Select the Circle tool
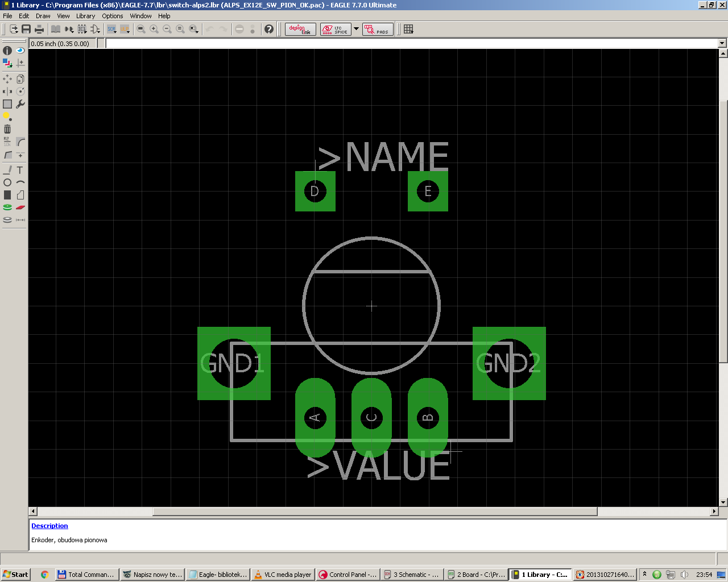This screenshot has width=728, height=582. click(7, 182)
